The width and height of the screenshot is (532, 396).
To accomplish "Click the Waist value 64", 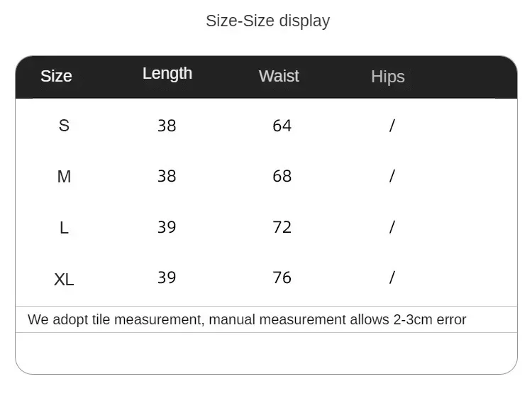I will 282,126.
